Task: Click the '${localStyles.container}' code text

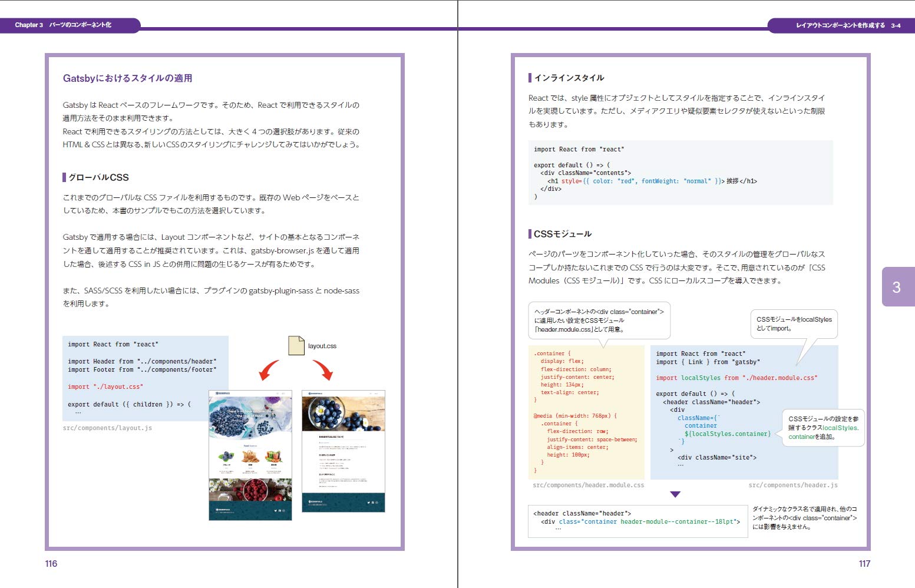Action: pyautogui.click(x=728, y=434)
